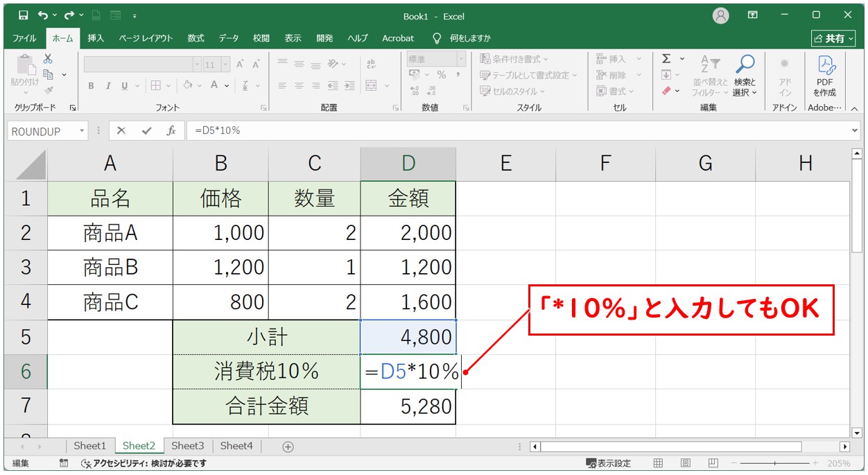Click the zoom slider in status bar
868x475 pixels.
coord(774,463)
